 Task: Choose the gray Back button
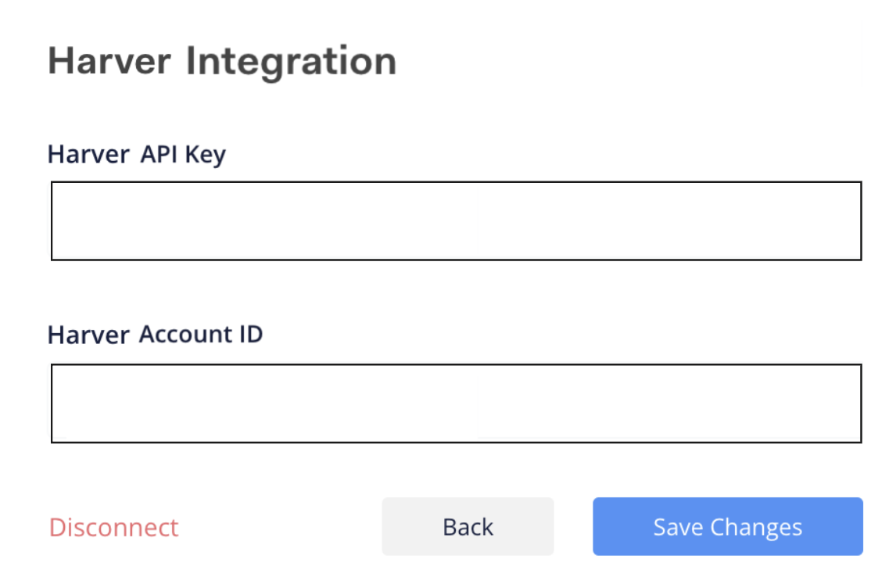point(468,526)
